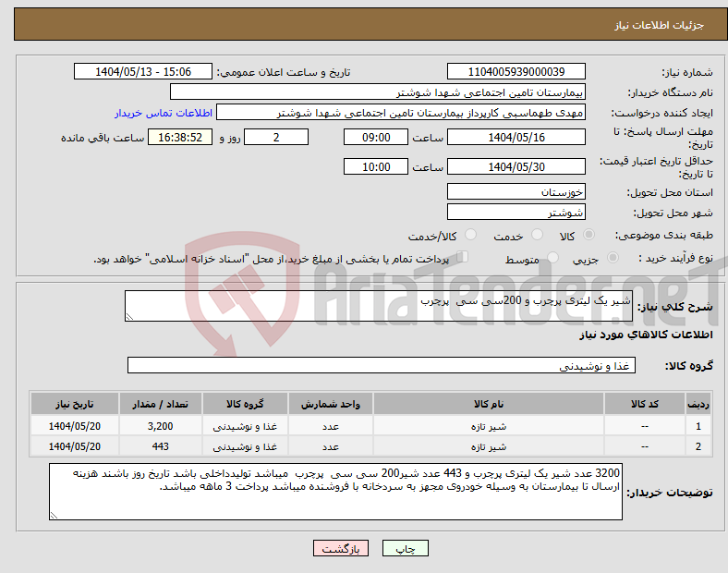Click شیر تازه in row 1

[x=489, y=426]
